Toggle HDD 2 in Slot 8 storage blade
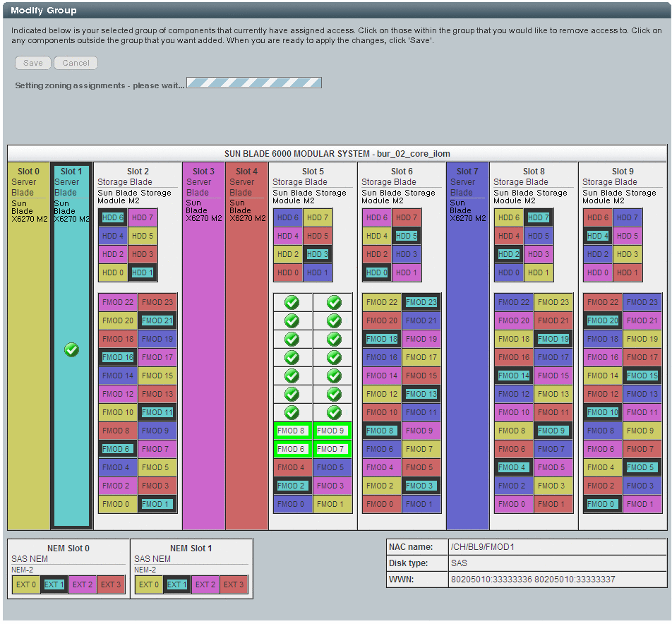Viewport: 672px width, 624px height. pos(509,254)
